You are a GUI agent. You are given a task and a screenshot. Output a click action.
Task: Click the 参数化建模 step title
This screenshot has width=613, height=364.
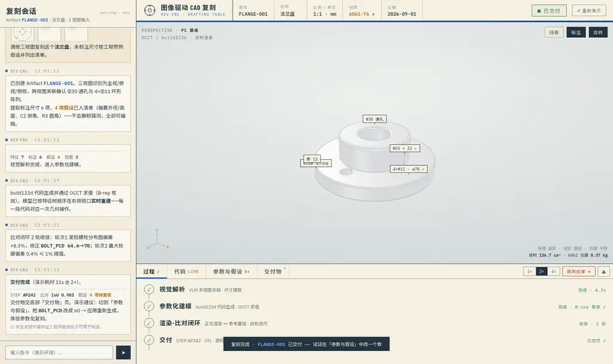(x=175, y=306)
